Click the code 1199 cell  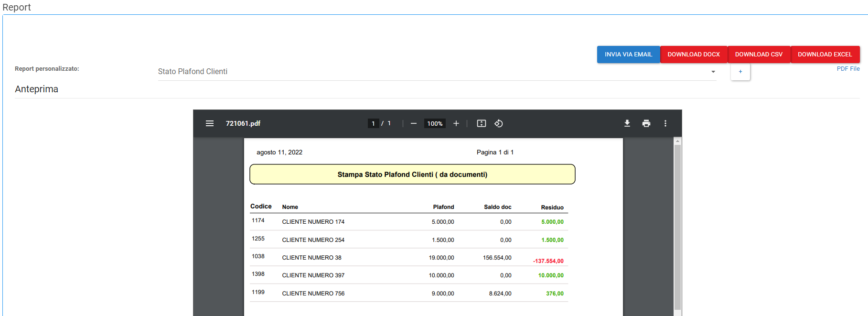click(x=258, y=292)
